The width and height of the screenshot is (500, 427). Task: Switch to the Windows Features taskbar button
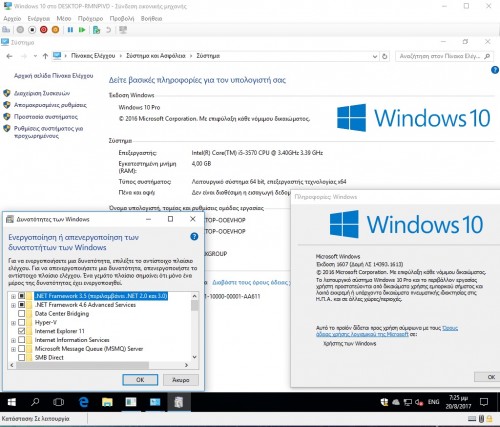(179, 402)
